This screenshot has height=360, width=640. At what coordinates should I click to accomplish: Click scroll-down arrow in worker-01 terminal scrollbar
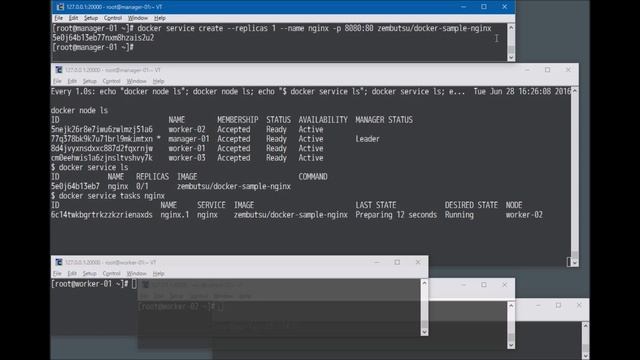click(x=424, y=332)
